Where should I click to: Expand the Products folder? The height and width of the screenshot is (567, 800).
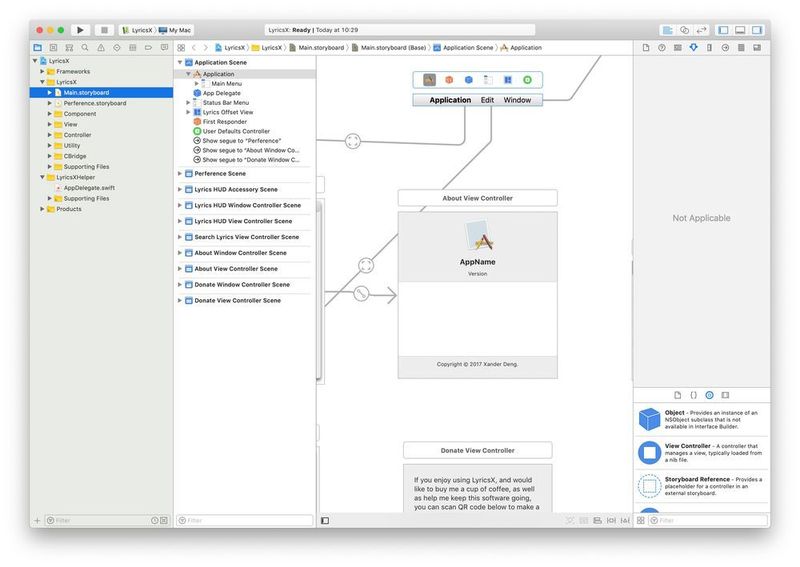tap(42, 209)
